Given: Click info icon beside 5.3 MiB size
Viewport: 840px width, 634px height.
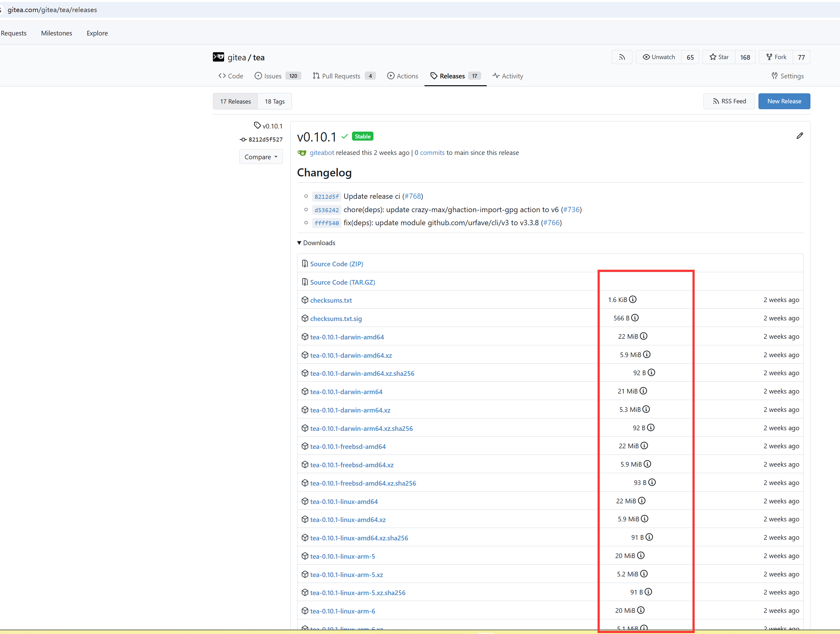Looking at the screenshot, I should tap(646, 409).
